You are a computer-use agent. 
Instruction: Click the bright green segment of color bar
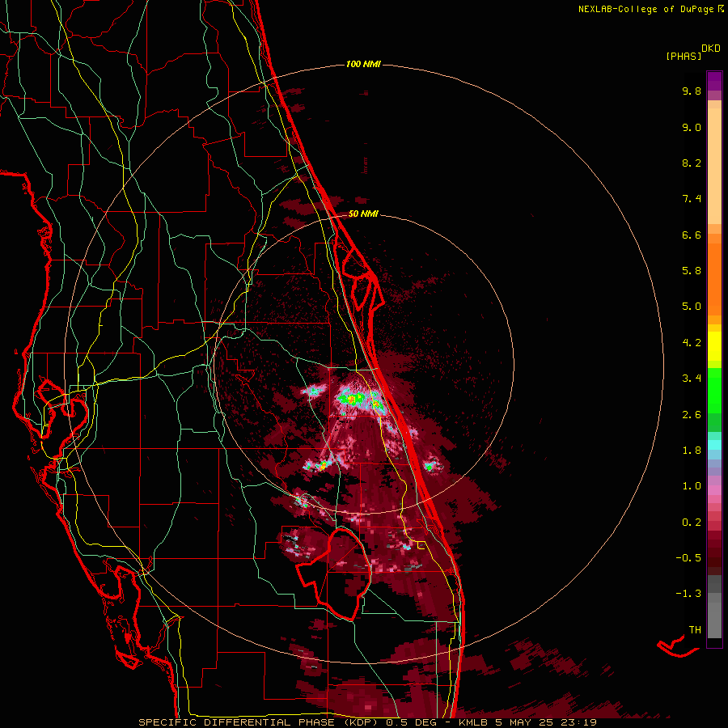pyautogui.click(x=714, y=391)
